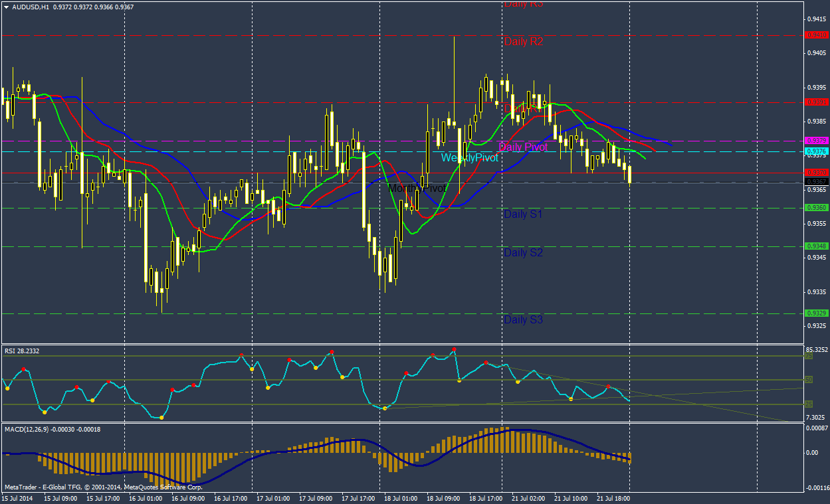Click the green 0.9360 price tag
This screenshot has width=830, height=504.
click(816, 208)
